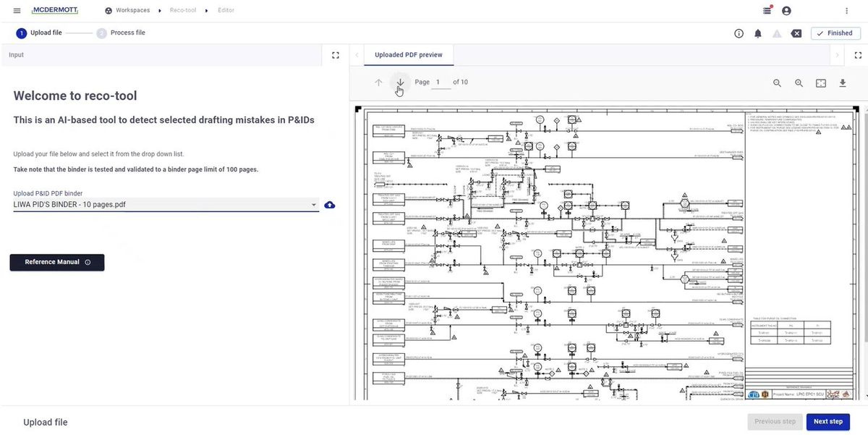Image resolution: width=868 pixels, height=435 pixels.
Task: Open the notifications bell
Action: [757, 33]
